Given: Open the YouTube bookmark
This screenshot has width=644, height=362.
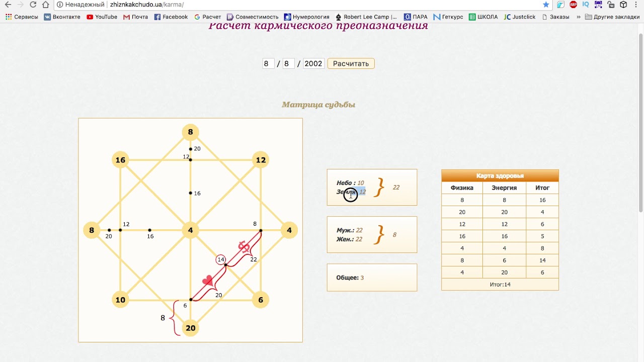Looking at the screenshot, I should tap(102, 17).
